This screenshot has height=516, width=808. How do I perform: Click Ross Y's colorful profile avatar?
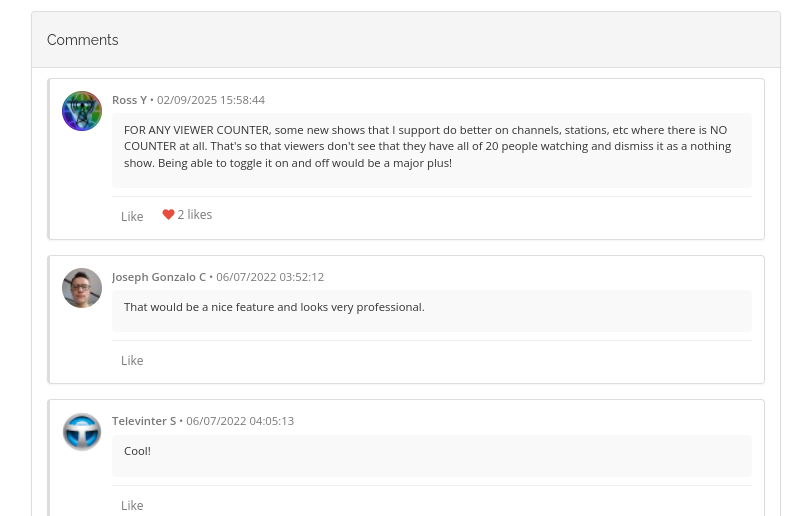tap(82, 111)
